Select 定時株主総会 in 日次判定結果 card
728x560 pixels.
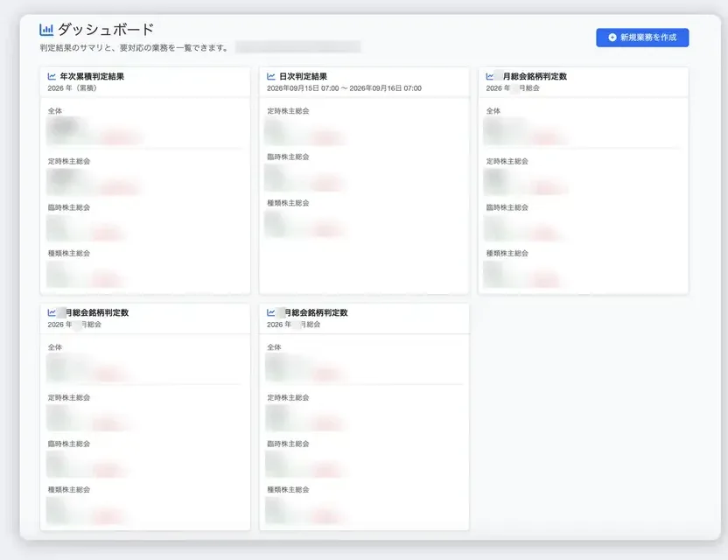[288, 110]
